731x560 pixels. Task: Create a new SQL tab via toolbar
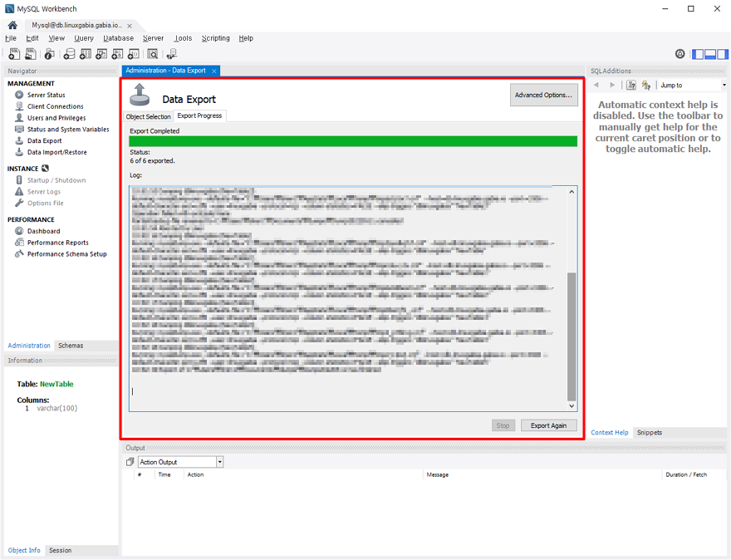(x=14, y=54)
